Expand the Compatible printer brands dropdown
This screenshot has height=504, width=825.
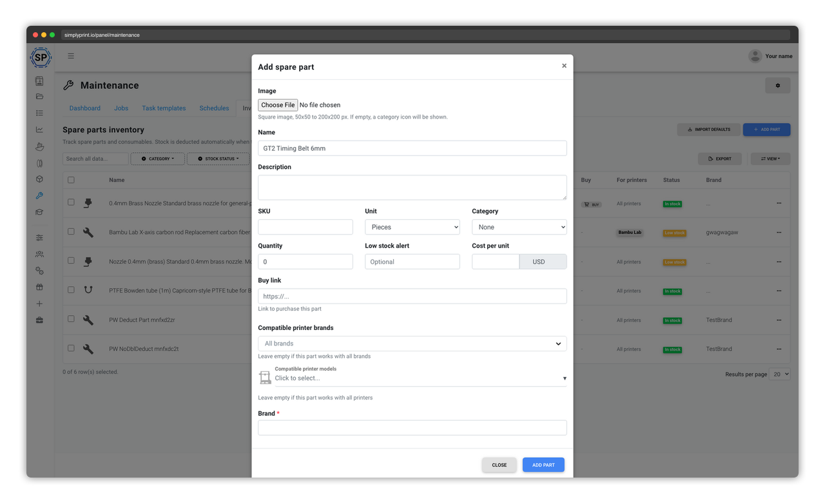412,344
